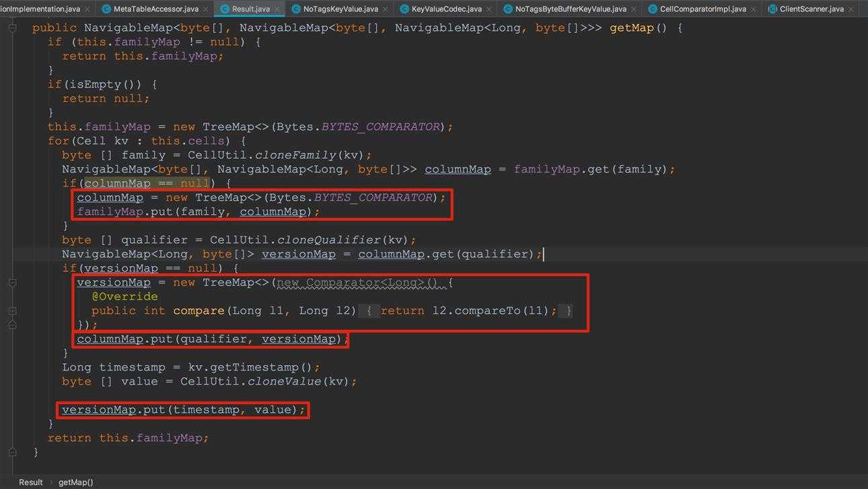
Task: Switch to the ionImplementation.java tab
Action: [40, 9]
